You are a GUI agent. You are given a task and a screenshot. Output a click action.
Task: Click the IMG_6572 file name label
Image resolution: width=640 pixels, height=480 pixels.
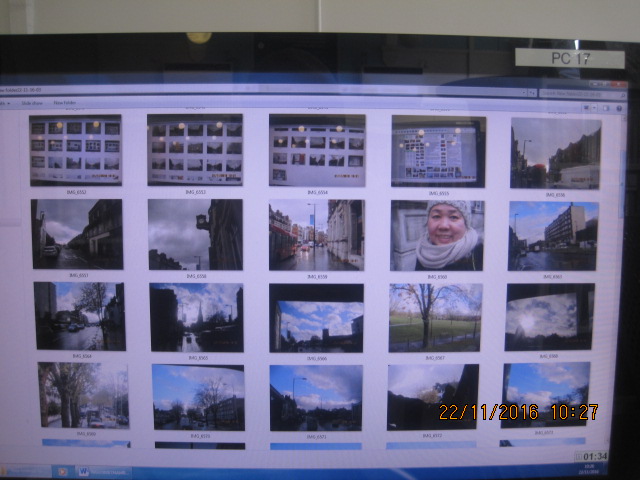click(x=433, y=436)
